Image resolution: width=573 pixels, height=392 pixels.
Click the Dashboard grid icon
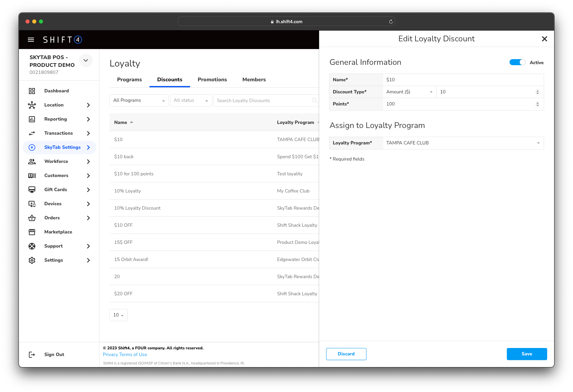coord(32,91)
